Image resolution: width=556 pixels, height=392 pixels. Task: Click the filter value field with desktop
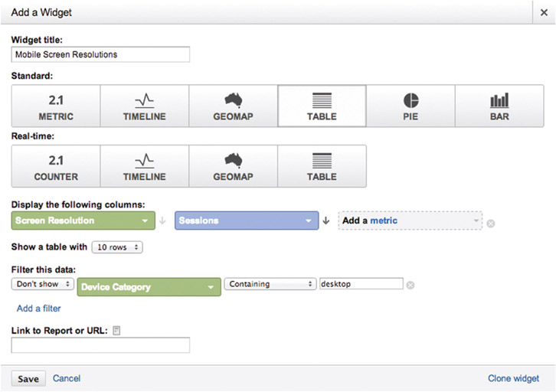pyautogui.click(x=361, y=284)
